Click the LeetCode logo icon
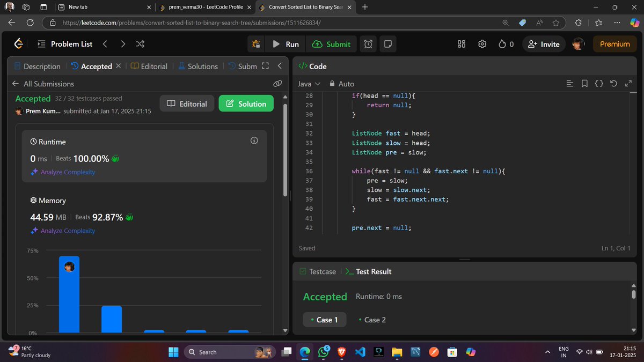 (x=19, y=44)
